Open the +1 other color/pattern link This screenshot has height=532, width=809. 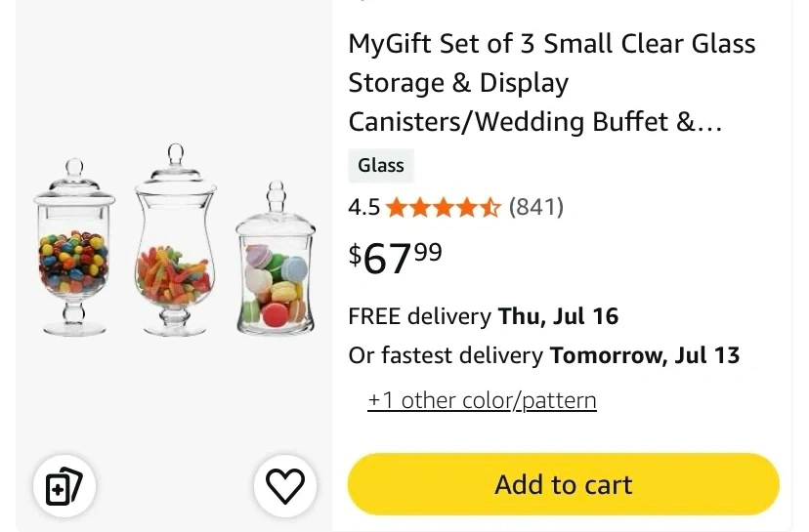(x=482, y=400)
